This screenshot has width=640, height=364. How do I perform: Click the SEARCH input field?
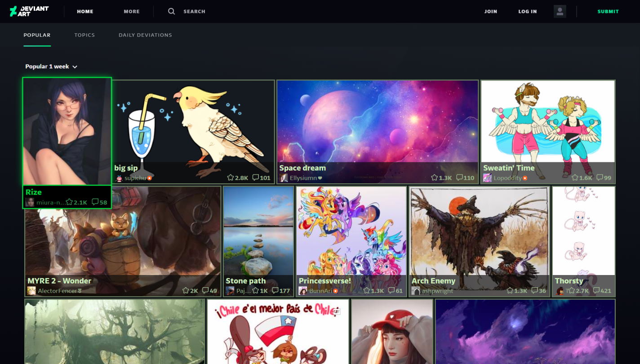194,11
